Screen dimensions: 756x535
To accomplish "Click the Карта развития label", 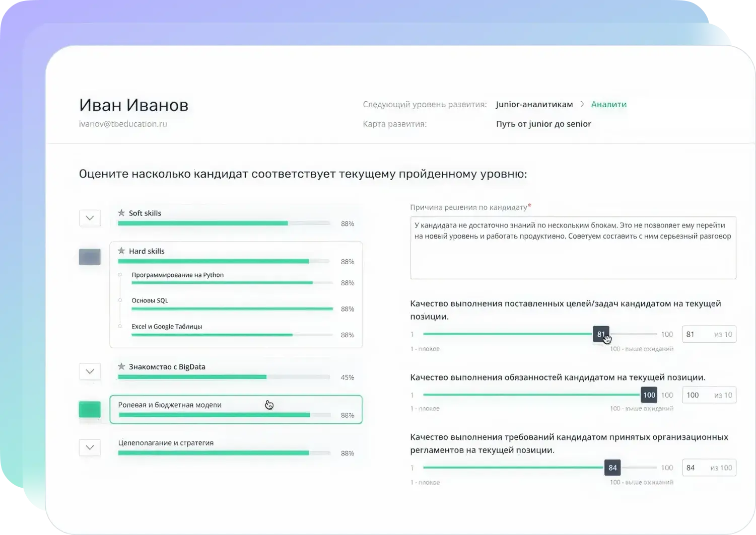I will pyautogui.click(x=394, y=124).
